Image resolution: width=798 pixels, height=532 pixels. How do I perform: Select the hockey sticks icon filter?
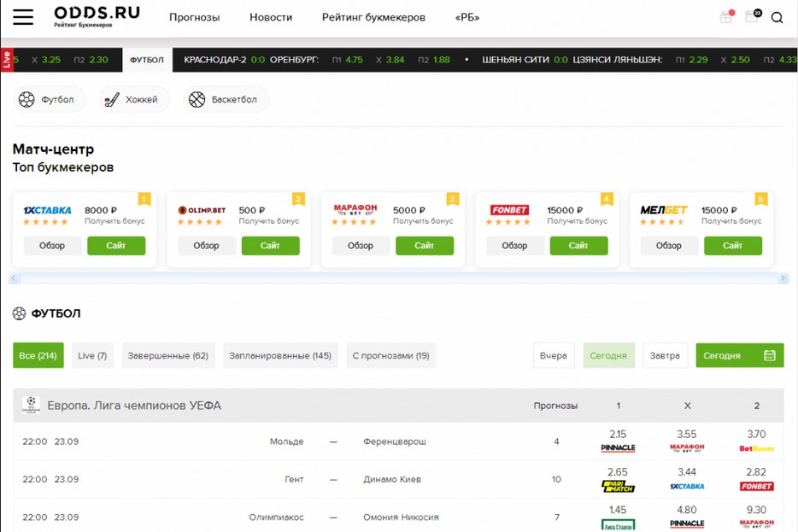(x=110, y=99)
